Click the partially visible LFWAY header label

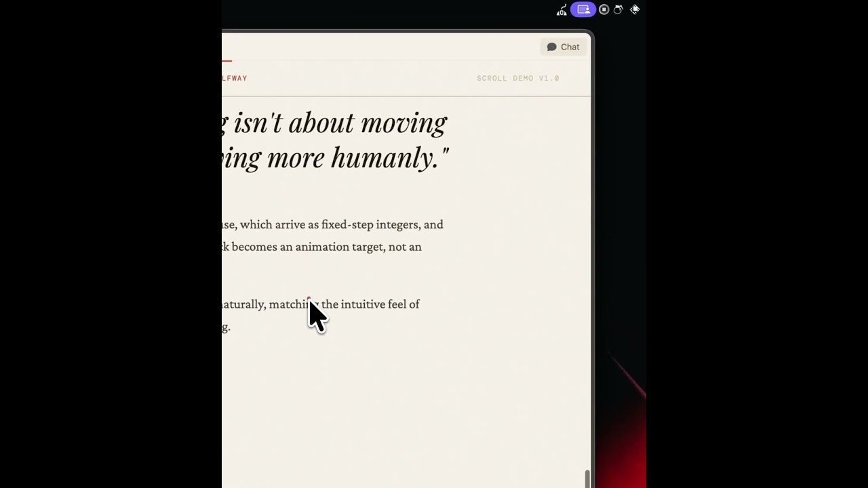pyautogui.click(x=235, y=79)
